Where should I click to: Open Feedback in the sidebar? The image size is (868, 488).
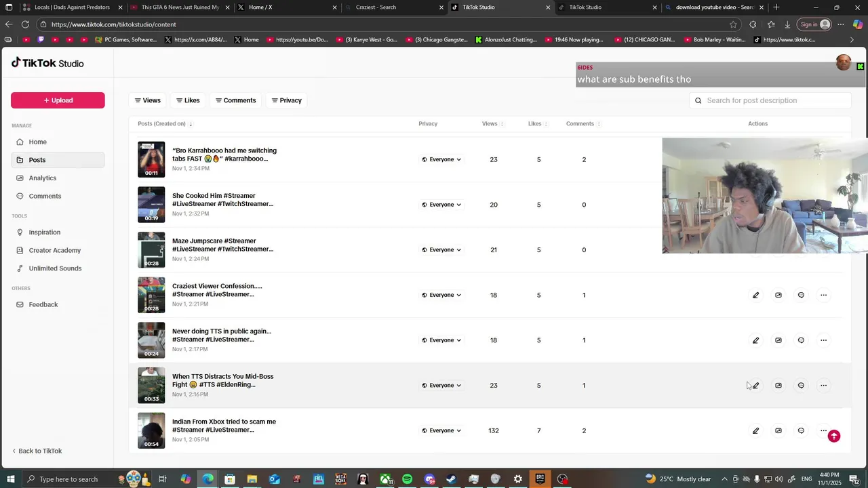pos(58,304)
